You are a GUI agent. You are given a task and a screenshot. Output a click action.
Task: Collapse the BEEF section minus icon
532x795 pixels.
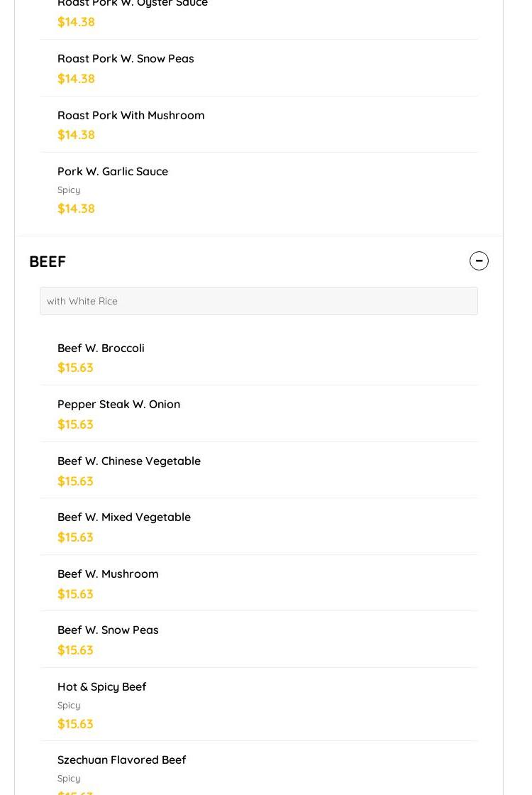pos(479,261)
